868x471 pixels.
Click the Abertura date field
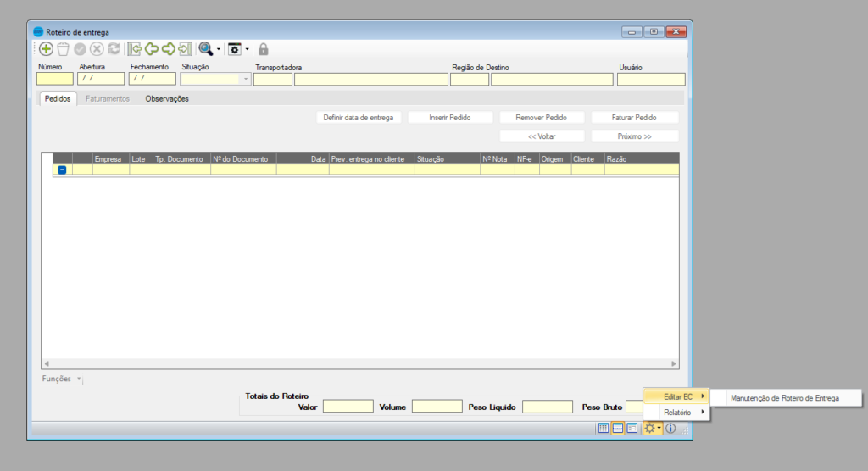click(x=101, y=79)
